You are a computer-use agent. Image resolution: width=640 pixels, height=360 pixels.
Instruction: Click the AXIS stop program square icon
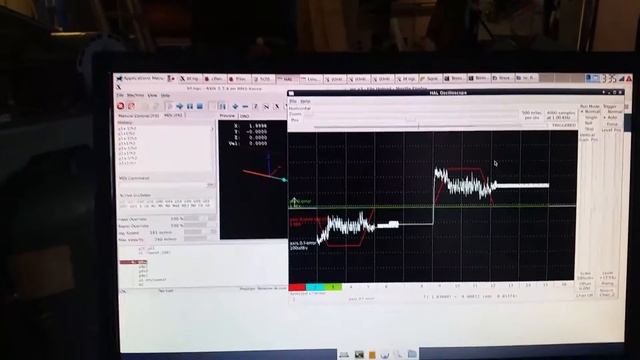click(x=200, y=107)
